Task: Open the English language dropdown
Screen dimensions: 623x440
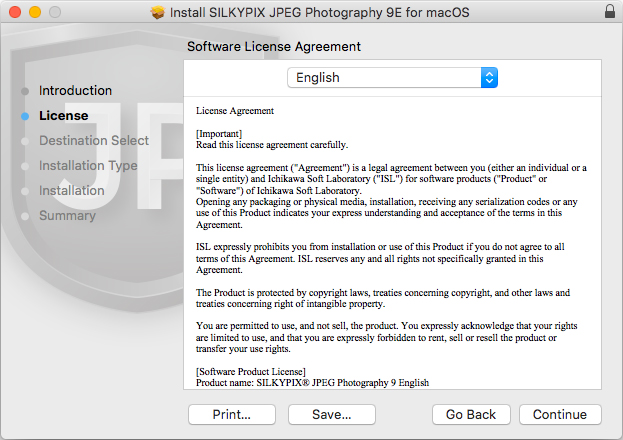Action: 392,78
